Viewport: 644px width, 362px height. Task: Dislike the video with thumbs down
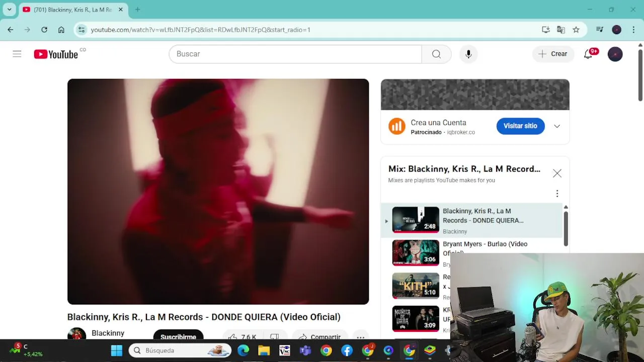pyautogui.click(x=275, y=336)
